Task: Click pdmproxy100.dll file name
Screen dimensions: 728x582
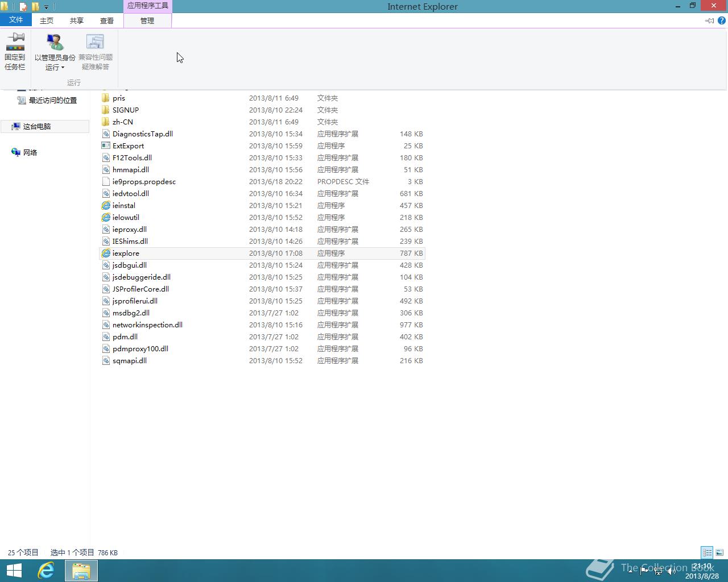Action: (x=140, y=349)
